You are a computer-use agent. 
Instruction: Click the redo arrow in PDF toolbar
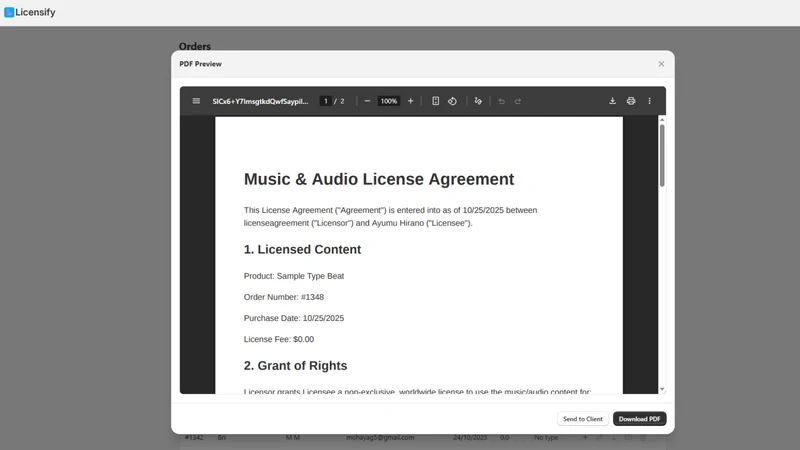[518, 101]
